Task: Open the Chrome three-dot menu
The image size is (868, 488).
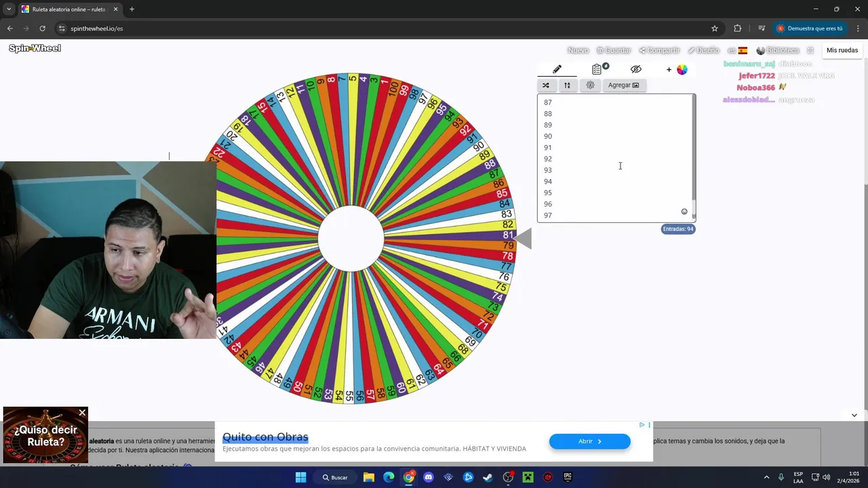Action: pos(858,28)
